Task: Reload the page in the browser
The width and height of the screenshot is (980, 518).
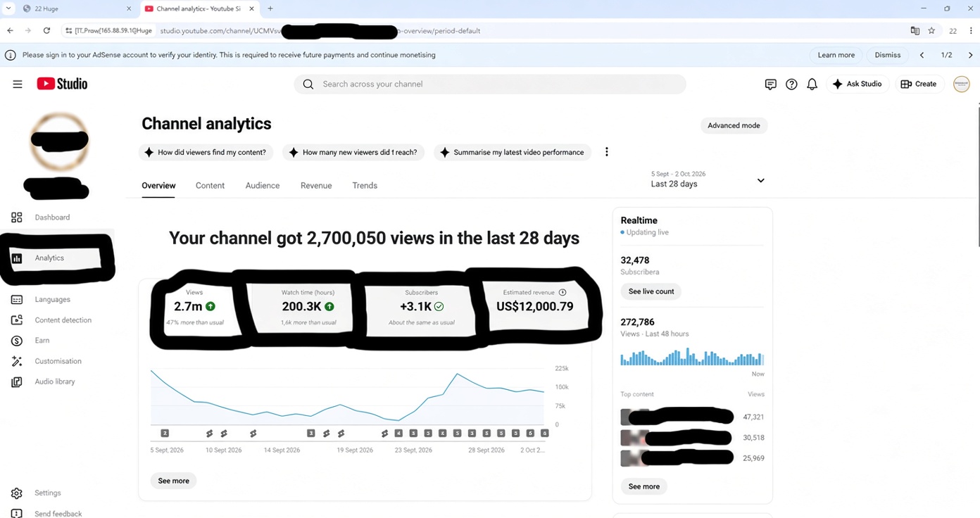Action: (x=46, y=30)
